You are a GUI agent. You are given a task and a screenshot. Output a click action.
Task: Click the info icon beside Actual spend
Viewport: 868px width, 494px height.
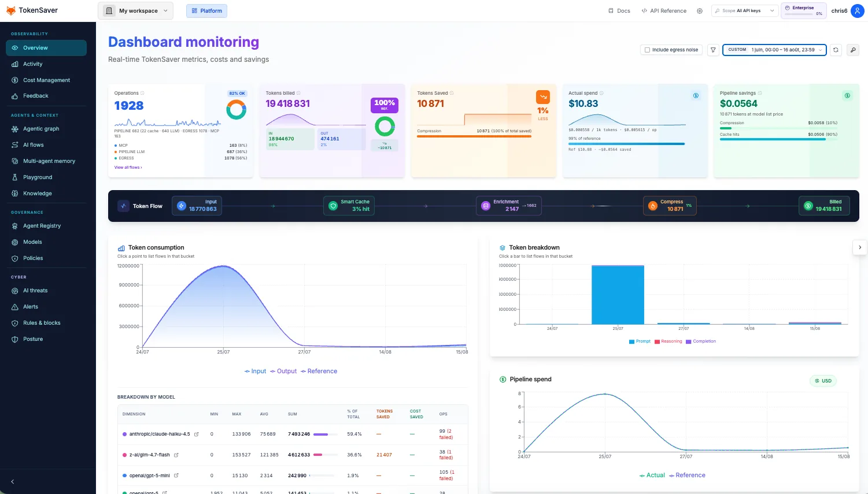pos(601,93)
